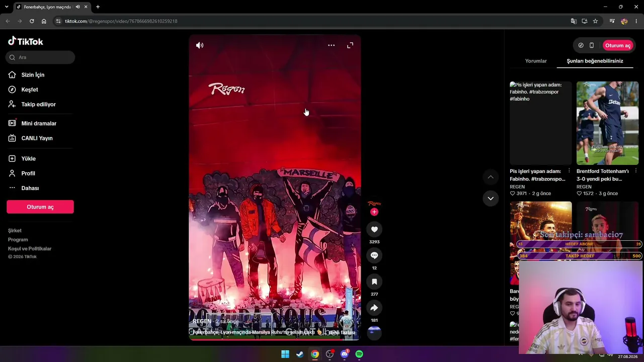Like the video with the heart icon
This screenshot has width=644, height=362.
374,229
